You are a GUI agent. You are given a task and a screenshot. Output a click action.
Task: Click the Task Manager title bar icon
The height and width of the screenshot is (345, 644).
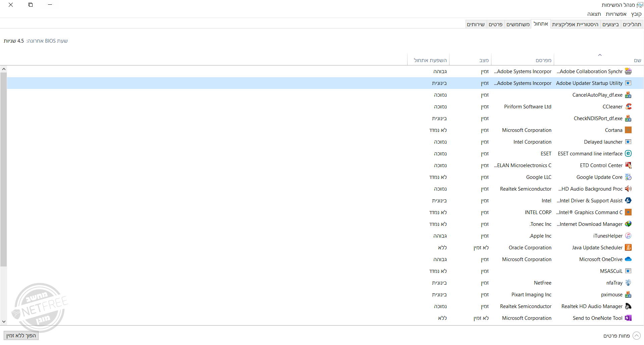click(x=640, y=5)
